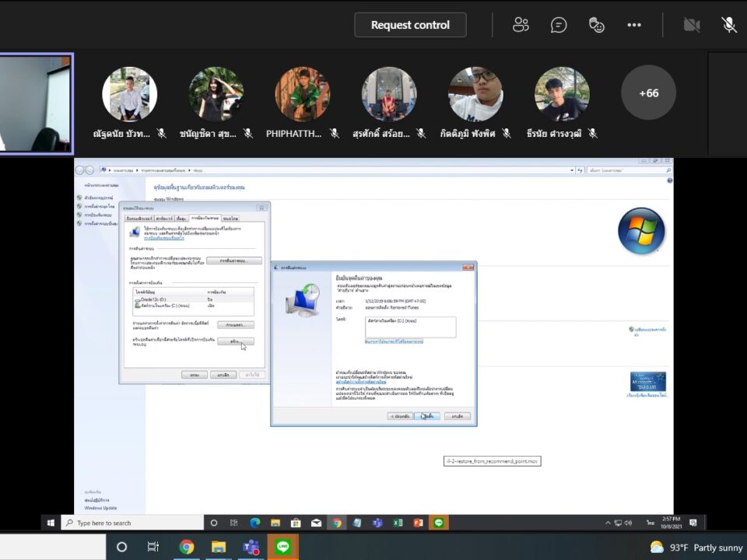Screen dimensions: 747x560
Task: Click Configure button under drive list
Action: (x=235, y=325)
